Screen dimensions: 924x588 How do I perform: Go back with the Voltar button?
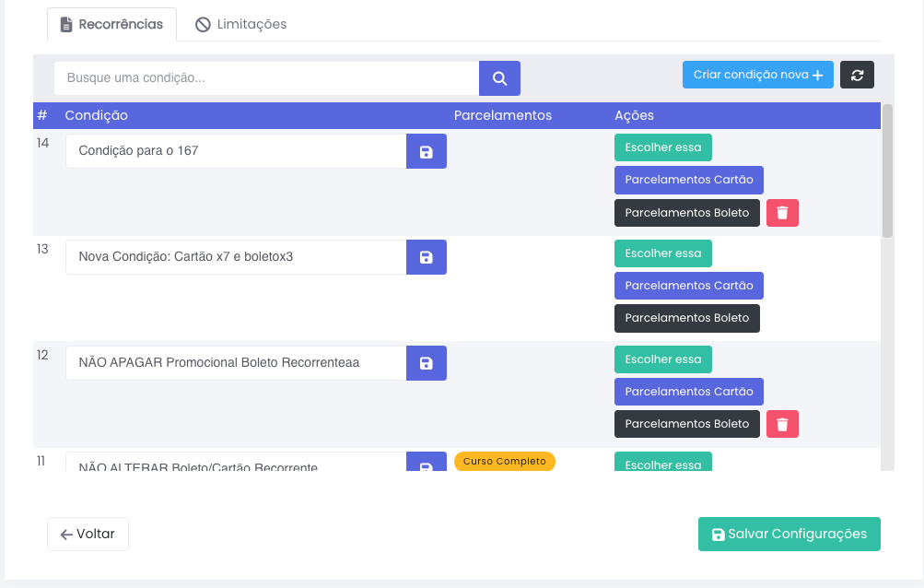(88, 535)
